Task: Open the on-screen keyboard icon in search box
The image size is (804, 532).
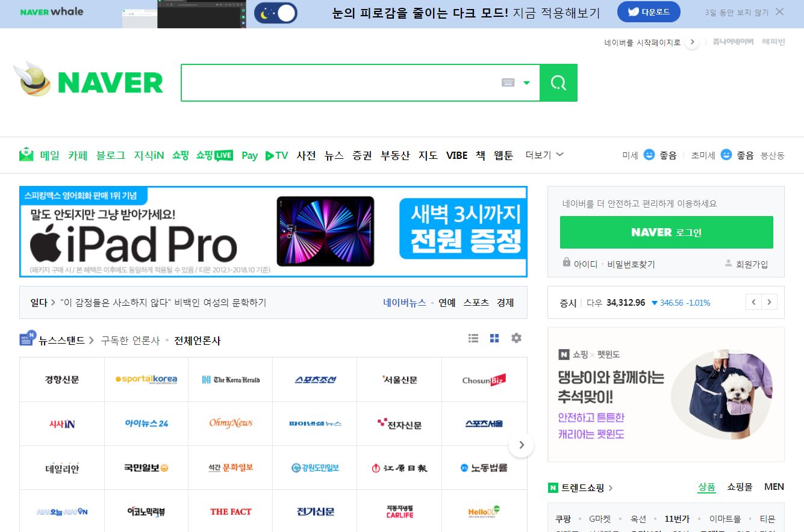Action: point(508,82)
